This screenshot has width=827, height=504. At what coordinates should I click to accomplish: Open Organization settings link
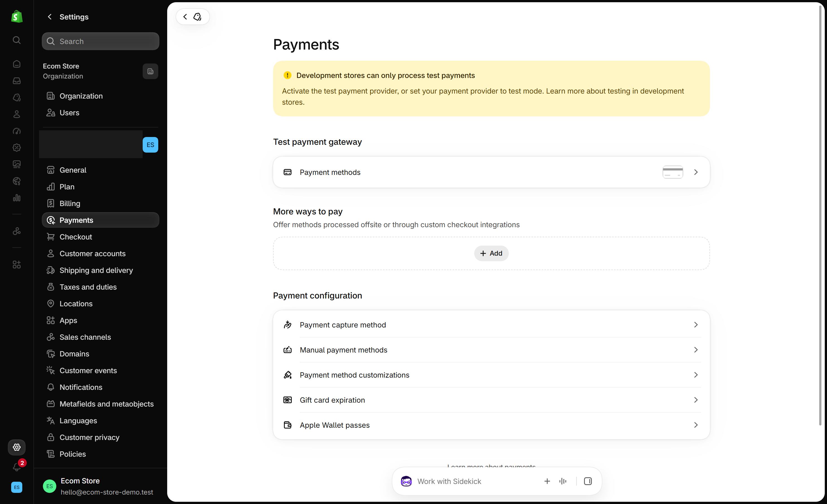coord(100,96)
